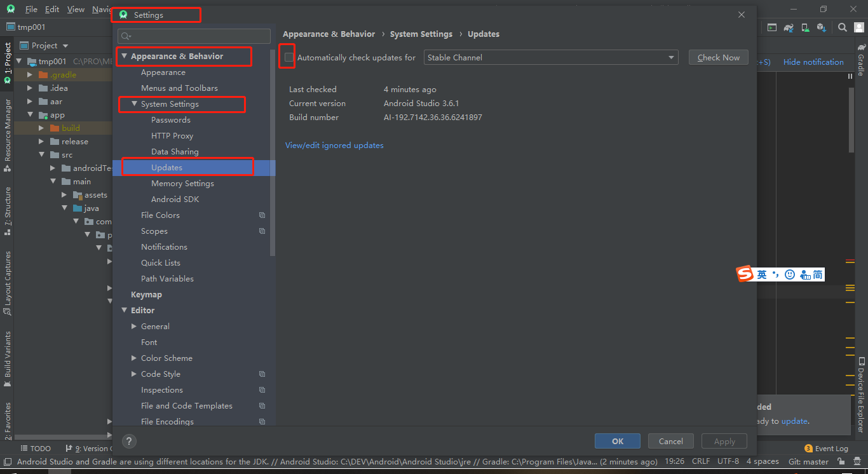Open the SDK Manager icon
This screenshot has height=474, width=868.
coord(822,27)
